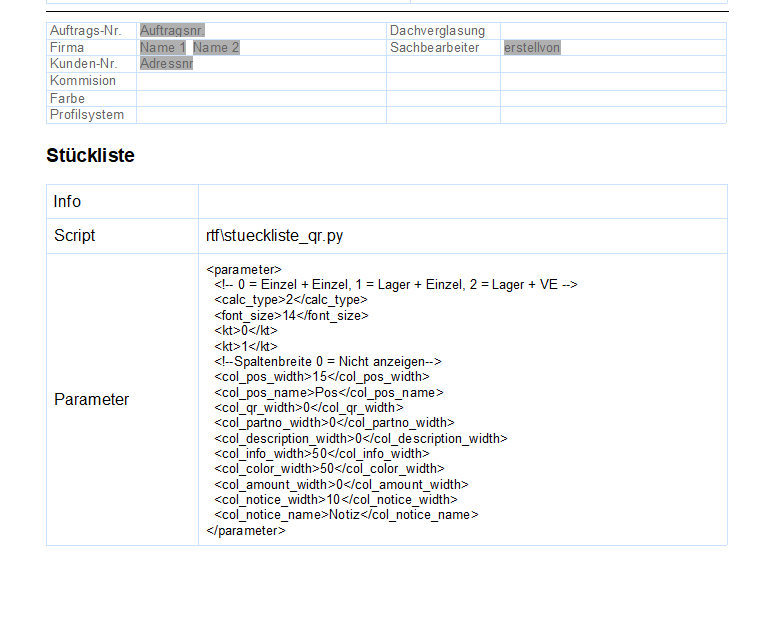Select the erstellvon placeholder field
763x632 pixels.
tap(532, 47)
